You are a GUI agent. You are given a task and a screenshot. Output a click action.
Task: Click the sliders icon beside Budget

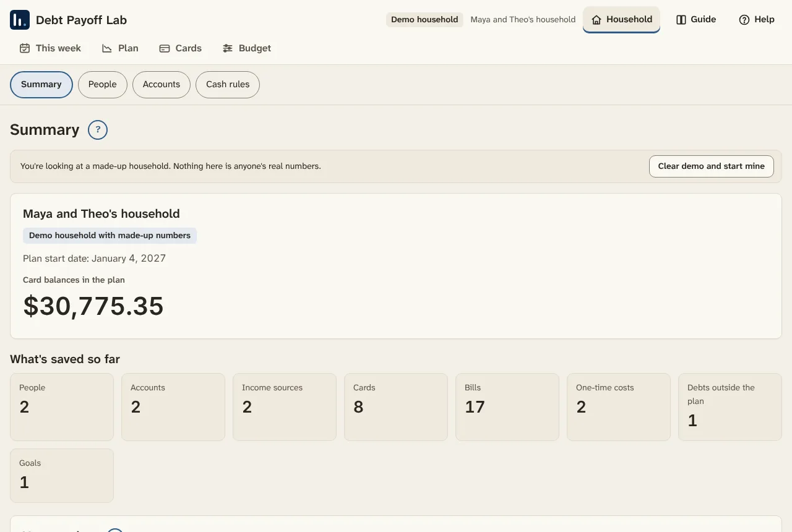click(x=228, y=48)
